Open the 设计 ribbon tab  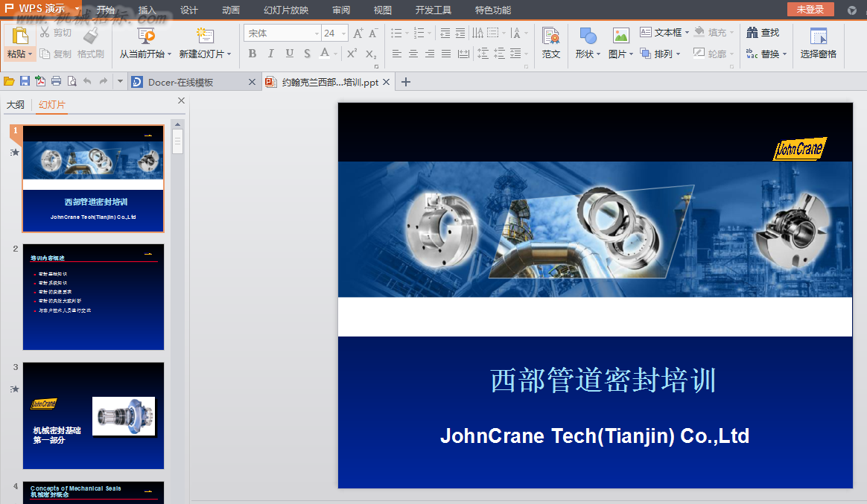tap(188, 10)
